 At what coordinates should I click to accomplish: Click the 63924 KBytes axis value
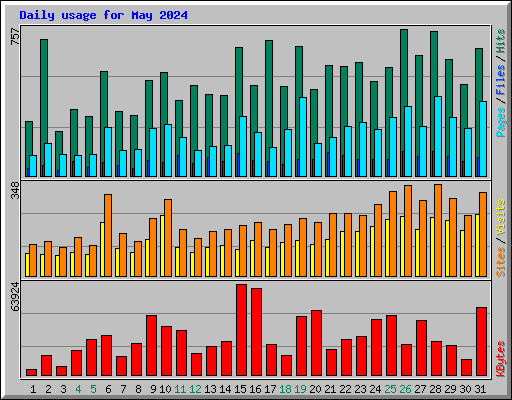coord(15,296)
